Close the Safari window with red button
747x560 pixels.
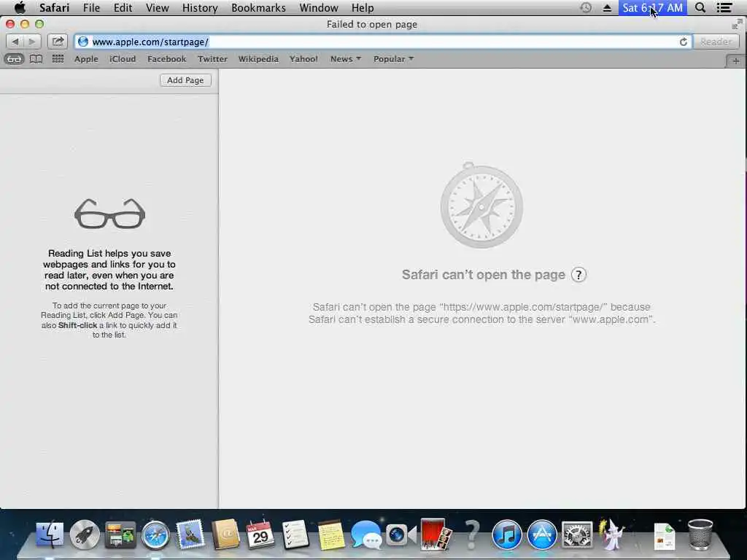pos(10,24)
